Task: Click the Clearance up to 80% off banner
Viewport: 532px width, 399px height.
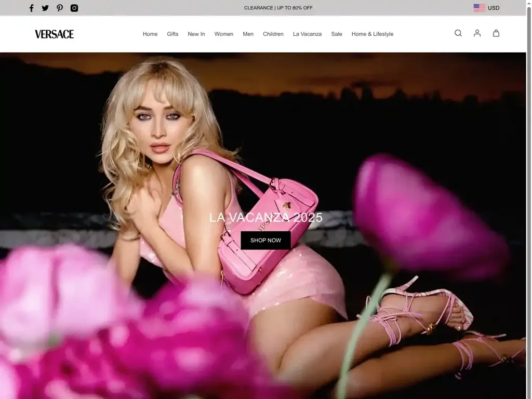Action: 278,8
